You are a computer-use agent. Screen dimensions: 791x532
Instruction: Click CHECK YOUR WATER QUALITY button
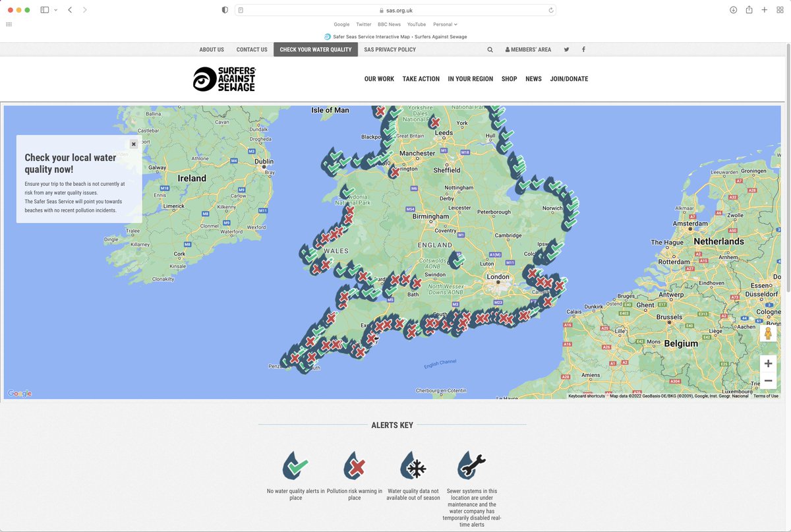pyautogui.click(x=316, y=49)
